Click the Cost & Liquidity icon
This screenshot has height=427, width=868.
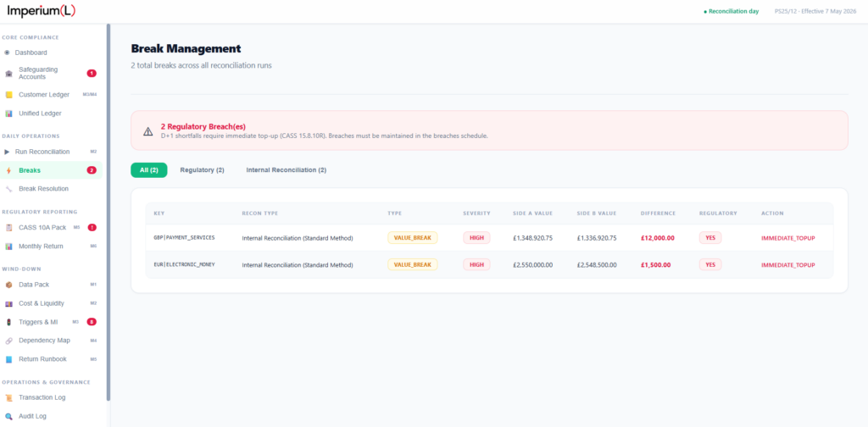tap(8, 303)
